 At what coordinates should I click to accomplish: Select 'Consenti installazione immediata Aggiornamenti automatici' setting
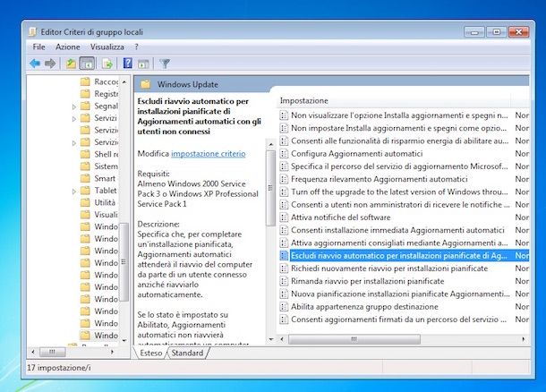tap(397, 230)
